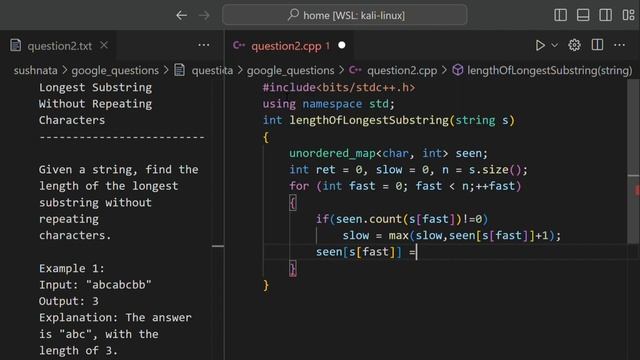Toggle the bottom panel layout icon
Image resolution: width=640 pixels, height=360 pixels.
pos(583,15)
